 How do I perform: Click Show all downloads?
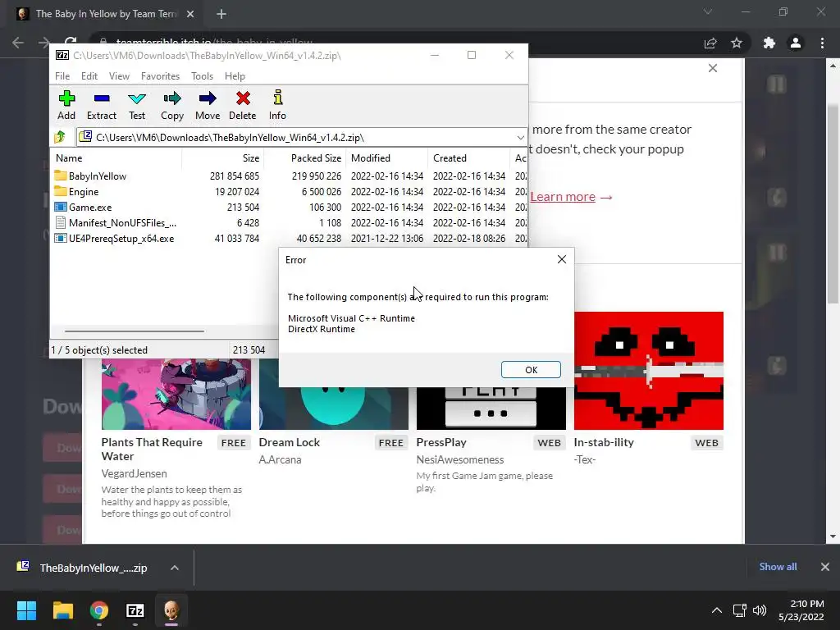778,567
